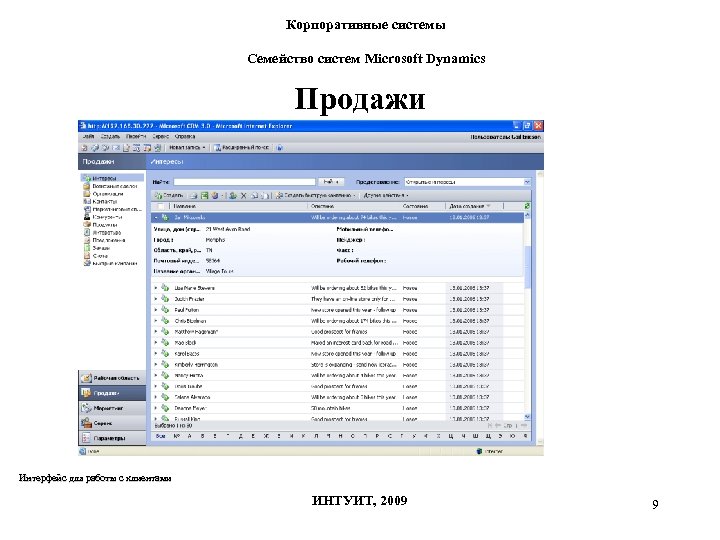Open Создать быструю кампанию dropdown
720x540 pixels.
point(316,196)
